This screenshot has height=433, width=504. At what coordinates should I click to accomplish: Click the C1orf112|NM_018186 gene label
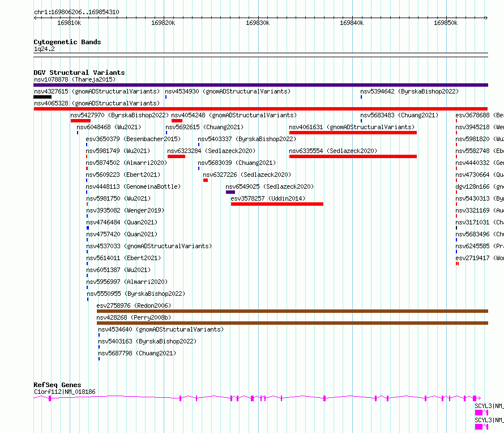[x=65, y=392]
